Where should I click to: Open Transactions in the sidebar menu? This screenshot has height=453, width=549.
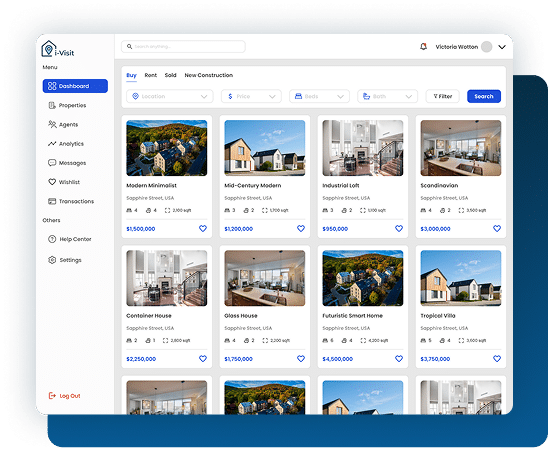(x=71, y=201)
